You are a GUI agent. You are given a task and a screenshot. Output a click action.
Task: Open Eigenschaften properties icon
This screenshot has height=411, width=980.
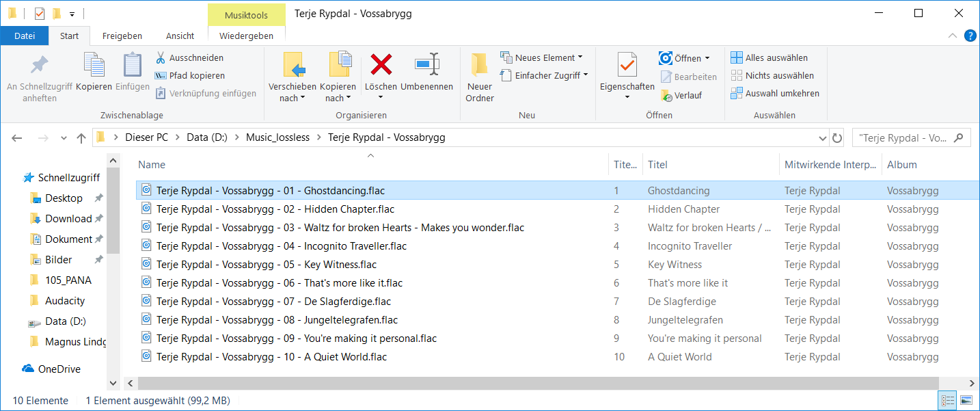point(627,64)
